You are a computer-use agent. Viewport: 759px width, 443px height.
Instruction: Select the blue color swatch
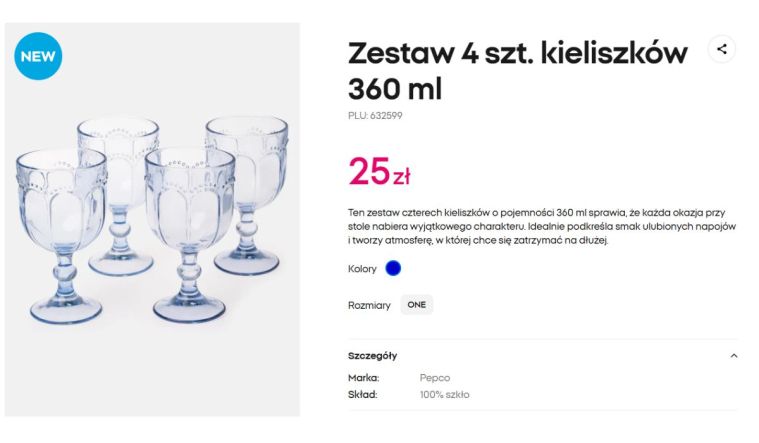tap(393, 268)
